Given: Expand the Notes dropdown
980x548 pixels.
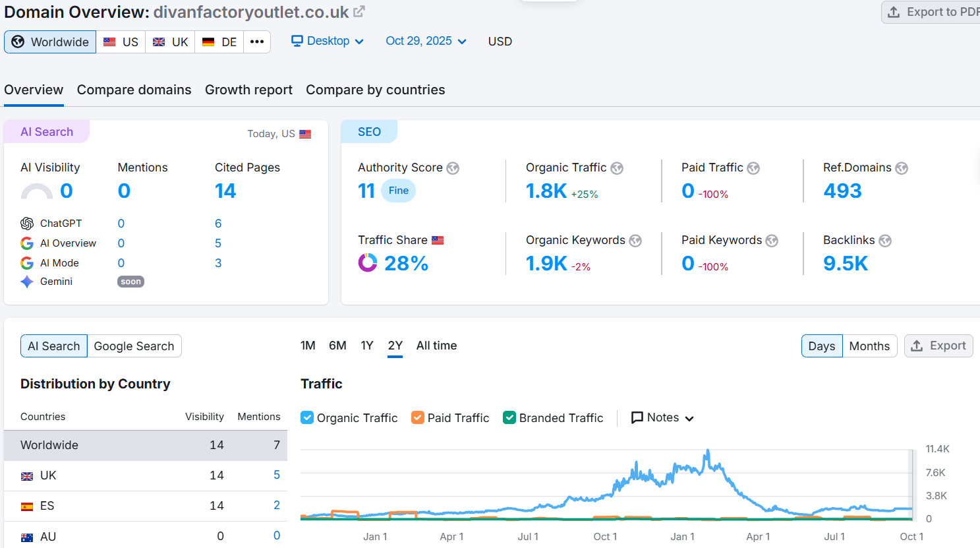Looking at the screenshot, I should [x=662, y=417].
